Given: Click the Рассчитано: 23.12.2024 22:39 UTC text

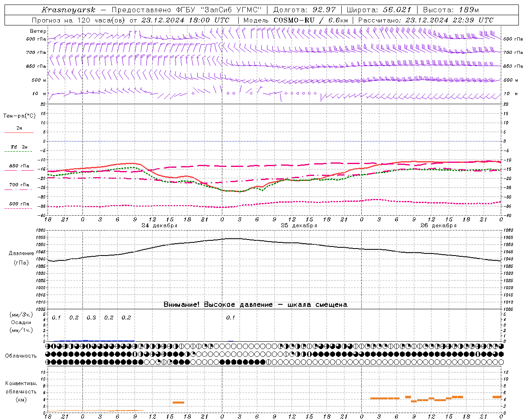Looking at the screenshot, I should (426, 20).
